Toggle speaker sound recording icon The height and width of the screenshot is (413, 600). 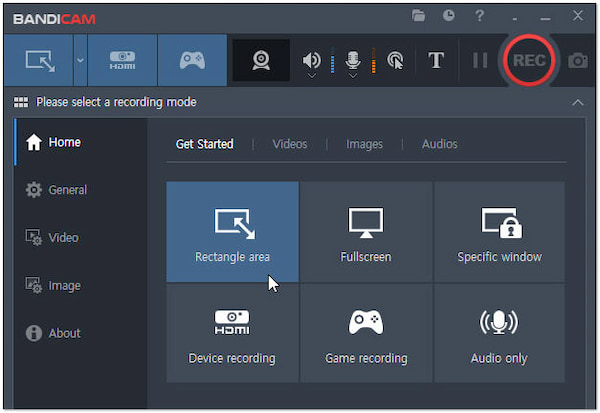point(311,60)
